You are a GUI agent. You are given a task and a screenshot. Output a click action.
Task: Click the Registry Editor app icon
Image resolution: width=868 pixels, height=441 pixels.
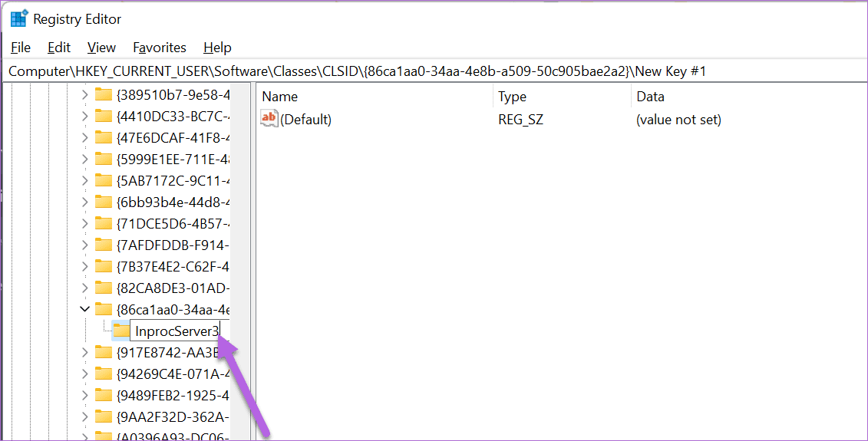[x=19, y=18]
